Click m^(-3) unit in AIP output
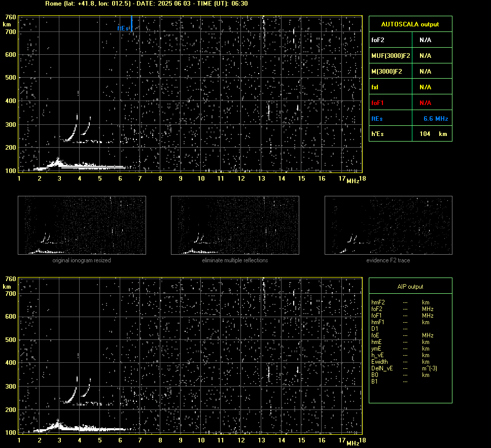Viewport: 491px width, 448px height. 430,368
